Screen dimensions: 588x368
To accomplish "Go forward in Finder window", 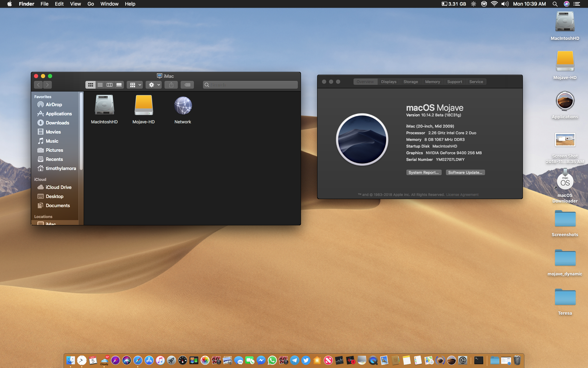I will click(48, 85).
